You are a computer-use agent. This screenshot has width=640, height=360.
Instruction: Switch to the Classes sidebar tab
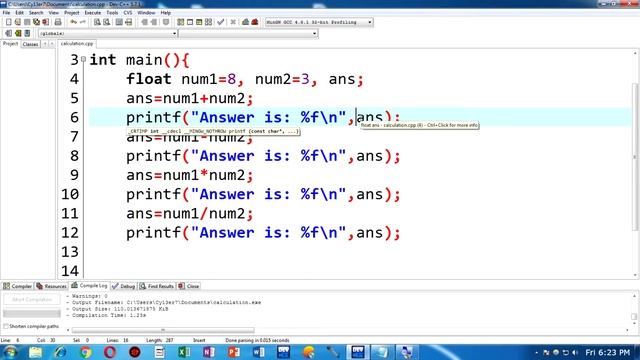30,44
